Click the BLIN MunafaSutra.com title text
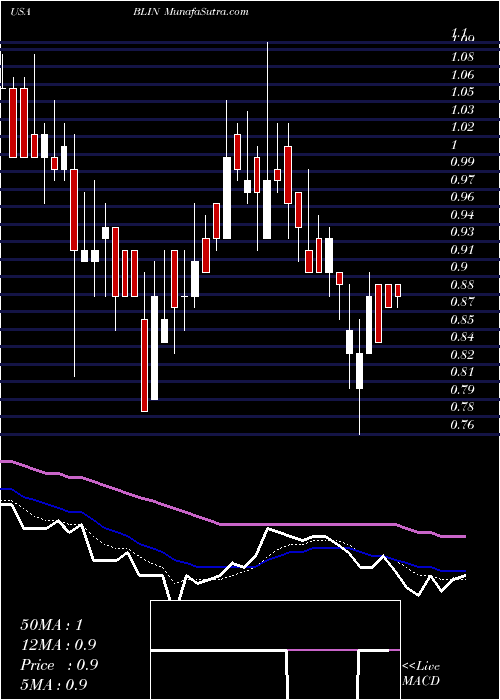 tap(191, 12)
